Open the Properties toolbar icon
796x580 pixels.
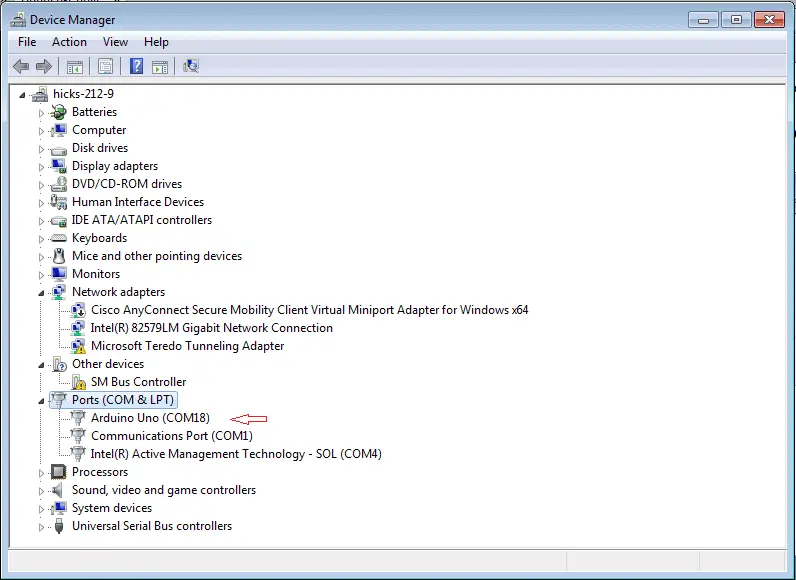tap(106, 66)
